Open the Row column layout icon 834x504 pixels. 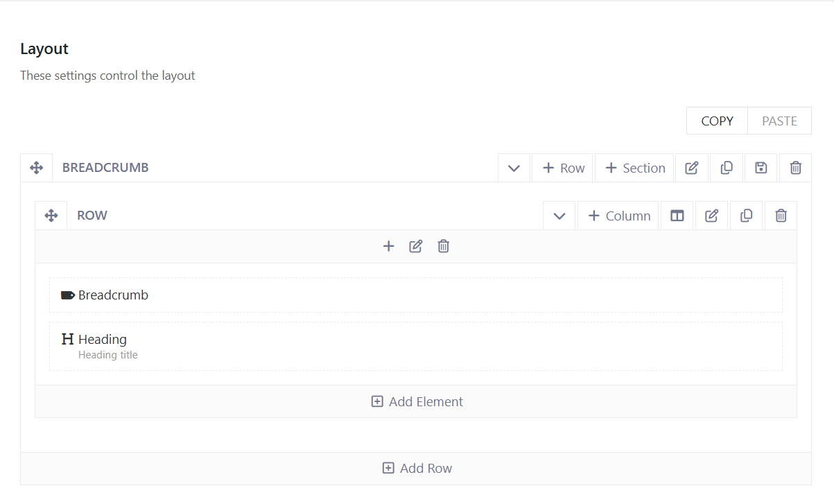[x=677, y=216]
